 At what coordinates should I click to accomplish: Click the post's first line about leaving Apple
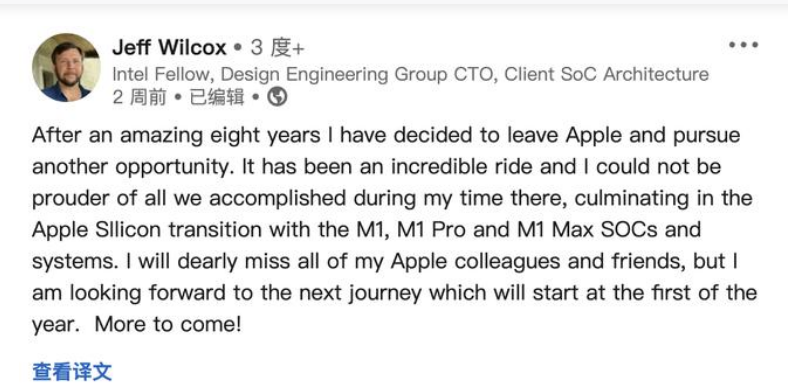(386, 136)
